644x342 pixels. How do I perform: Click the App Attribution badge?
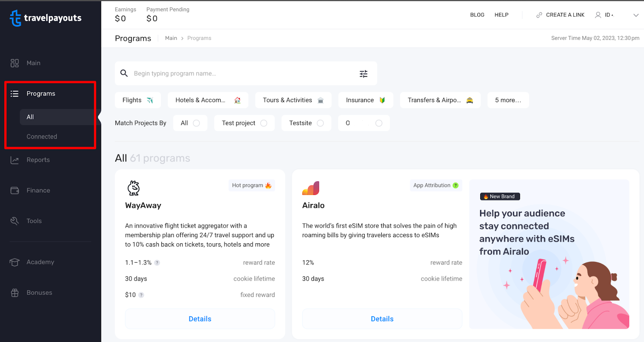tap(436, 185)
